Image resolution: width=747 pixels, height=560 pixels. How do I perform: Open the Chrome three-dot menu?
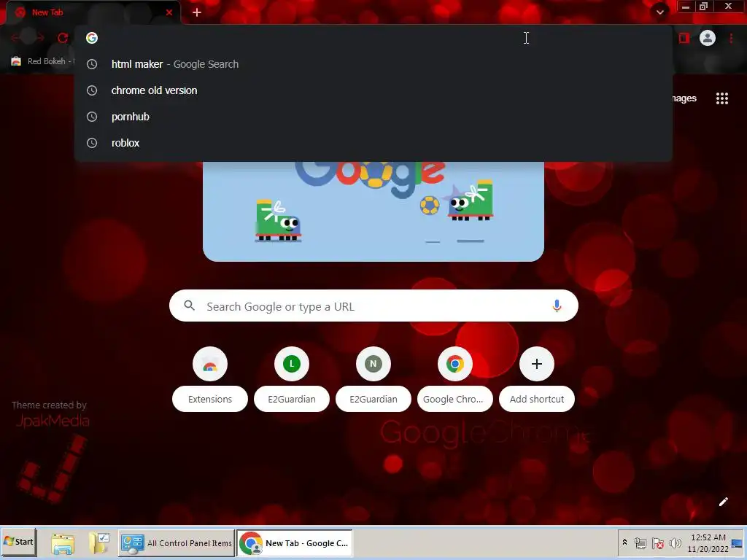(x=731, y=38)
